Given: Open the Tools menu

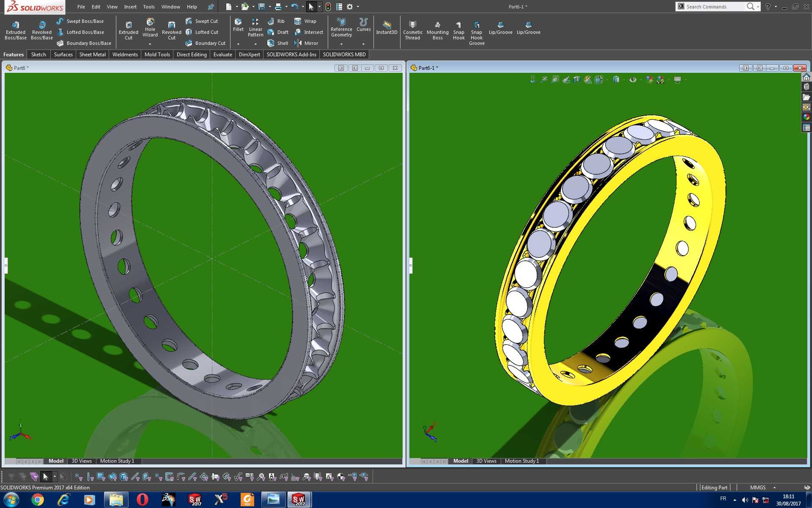Looking at the screenshot, I should [149, 7].
